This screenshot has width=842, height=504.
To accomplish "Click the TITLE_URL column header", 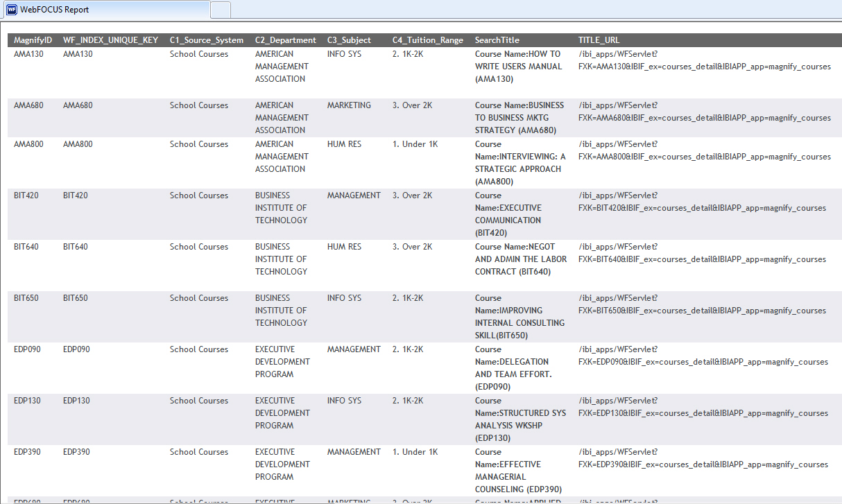I will (x=599, y=40).
